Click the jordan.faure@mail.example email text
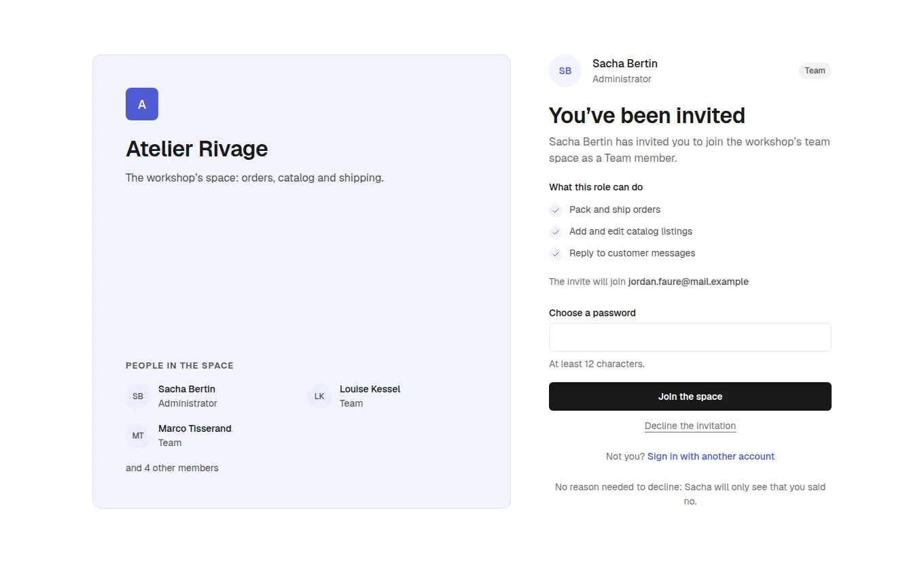Viewport: 924px width, 578px height. coord(688,282)
